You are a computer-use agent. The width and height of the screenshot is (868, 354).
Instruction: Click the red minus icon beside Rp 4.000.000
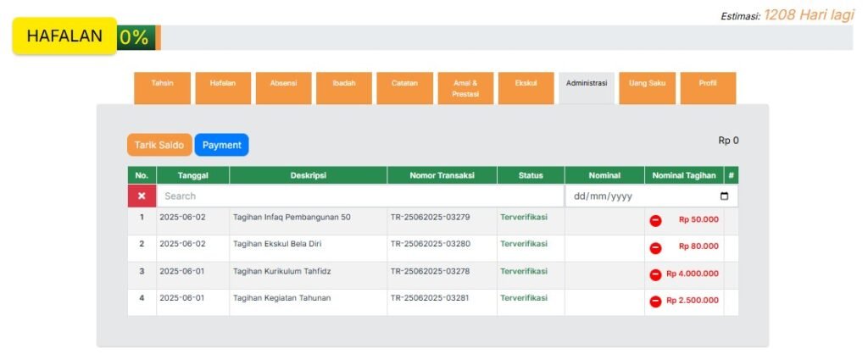coord(655,274)
